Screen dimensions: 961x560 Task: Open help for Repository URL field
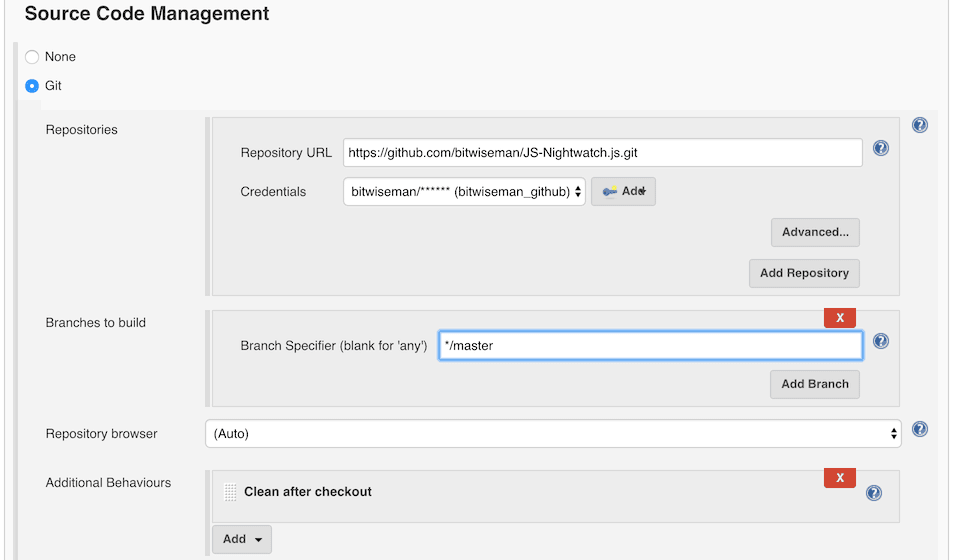click(880, 148)
